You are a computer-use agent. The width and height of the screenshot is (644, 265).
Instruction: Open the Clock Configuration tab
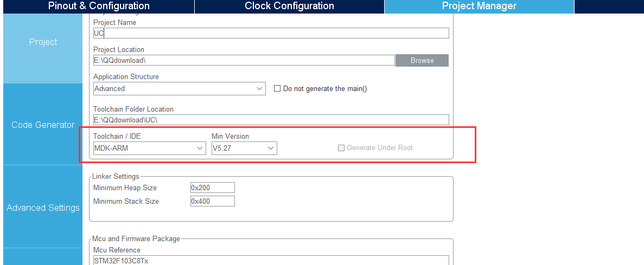[x=289, y=6]
